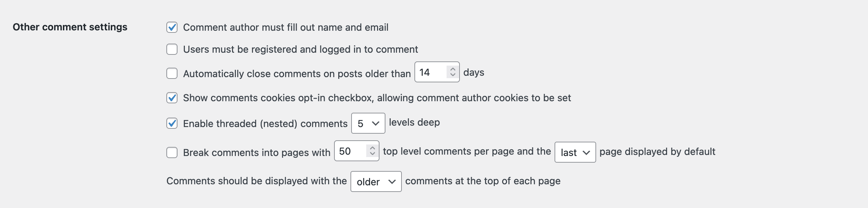Viewport: 868px width, 208px height.
Task: Uncheck the comments cookies opt-in checkbox
Action: 172,98
